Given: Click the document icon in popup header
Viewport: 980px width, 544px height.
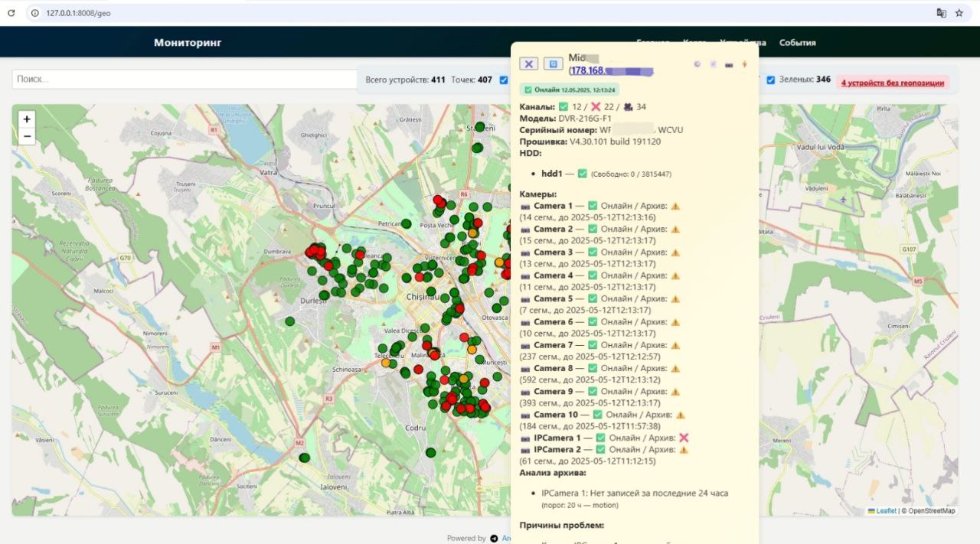Looking at the screenshot, I should point(713,64).
